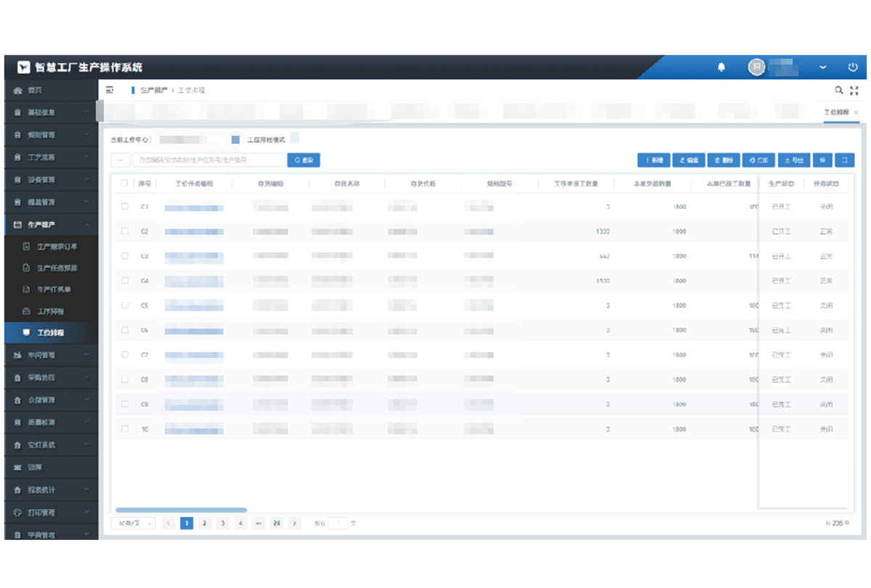
Task: Tick the checkbox for row 01
Action: click(125, 207)
